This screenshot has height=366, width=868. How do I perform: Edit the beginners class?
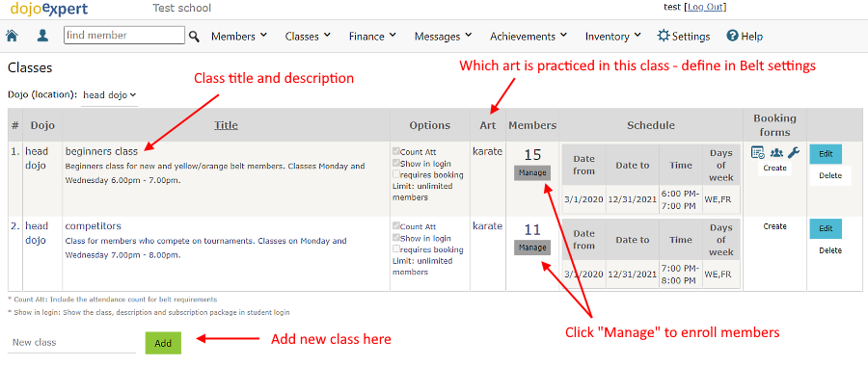point(826,154)
